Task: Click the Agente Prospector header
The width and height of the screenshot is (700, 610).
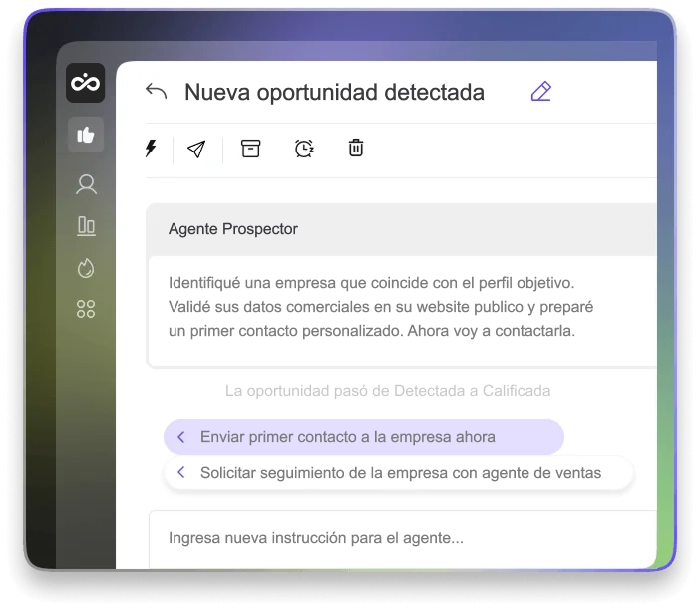Action: [x=233, y=229]
